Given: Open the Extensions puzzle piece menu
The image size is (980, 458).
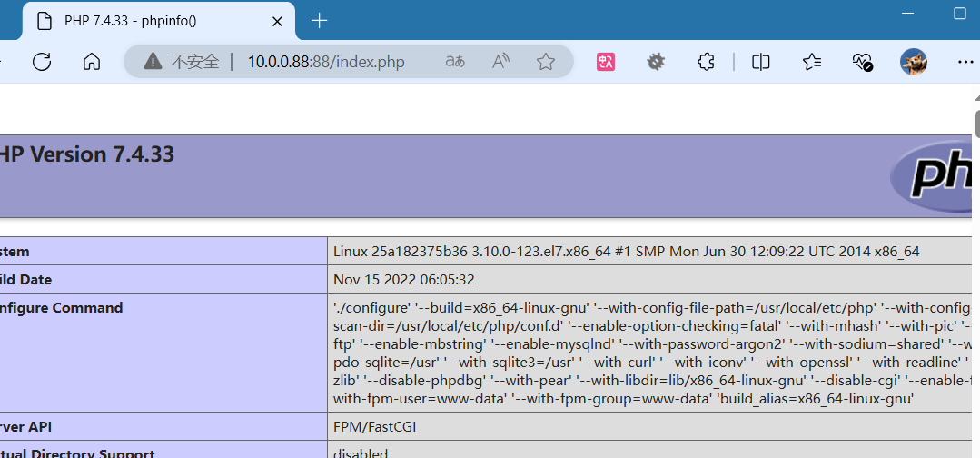Looking at the screenshot, I should pos(706,62).
